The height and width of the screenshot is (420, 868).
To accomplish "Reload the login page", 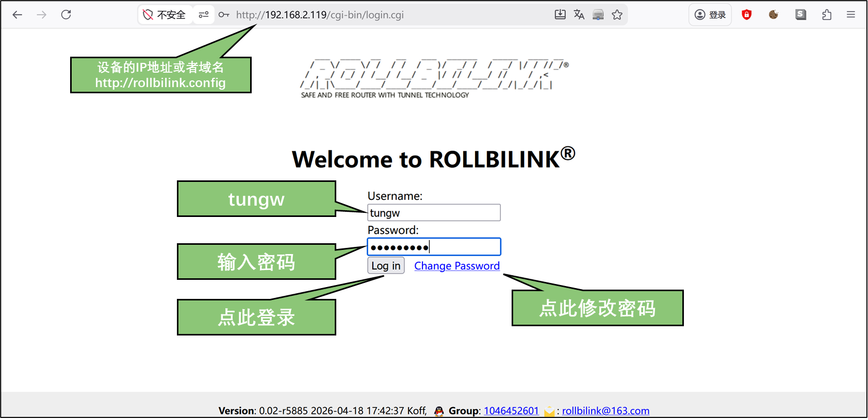I will click(66, 14).
